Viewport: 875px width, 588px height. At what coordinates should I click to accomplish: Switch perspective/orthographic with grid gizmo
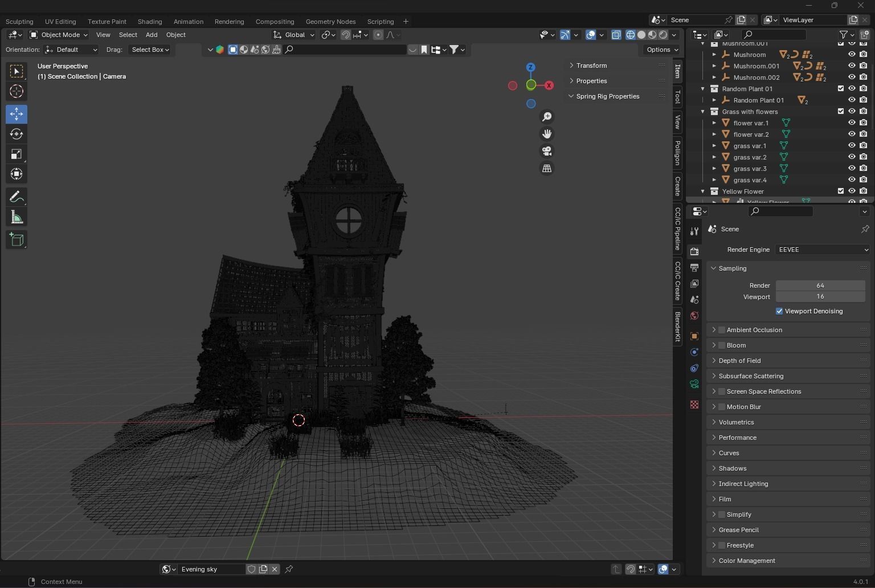pos(547,168)
